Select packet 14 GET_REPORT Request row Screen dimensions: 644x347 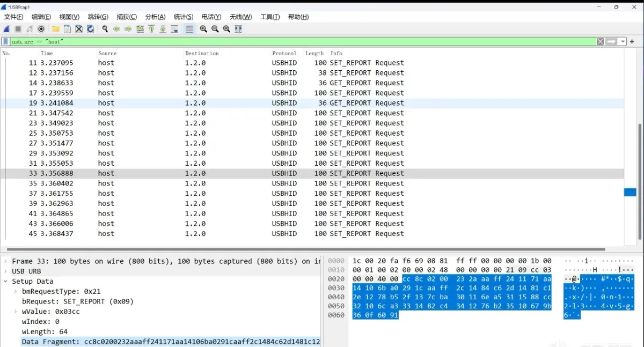point(312,83)
